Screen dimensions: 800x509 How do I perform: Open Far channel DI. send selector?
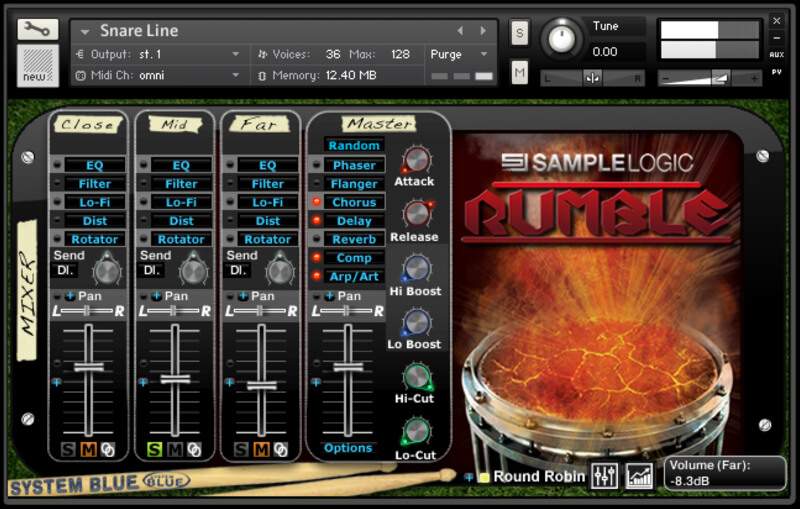pyautogui.click(x=238, y=270)
